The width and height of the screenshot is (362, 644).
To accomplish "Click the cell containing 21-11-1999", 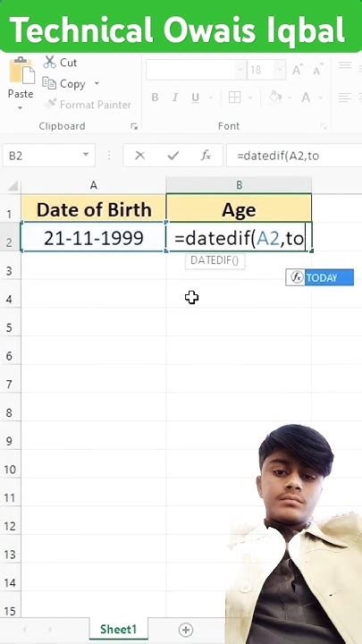I will click(94, 237).
